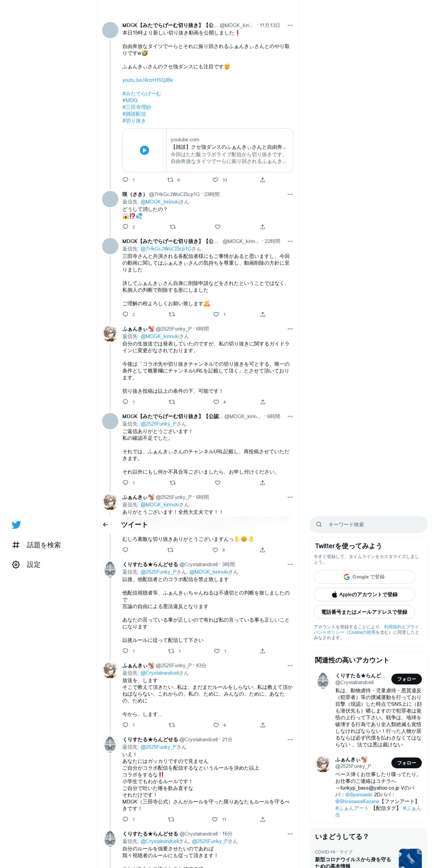Go back using the arrow beside ツイート
Viewport: 434px width, 868px height.
pos(105,525)
